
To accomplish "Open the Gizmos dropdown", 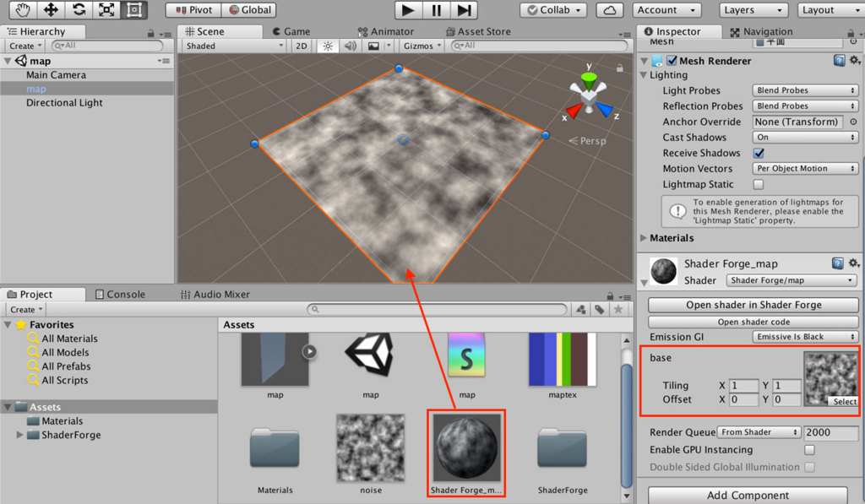I will coord(422,46).
